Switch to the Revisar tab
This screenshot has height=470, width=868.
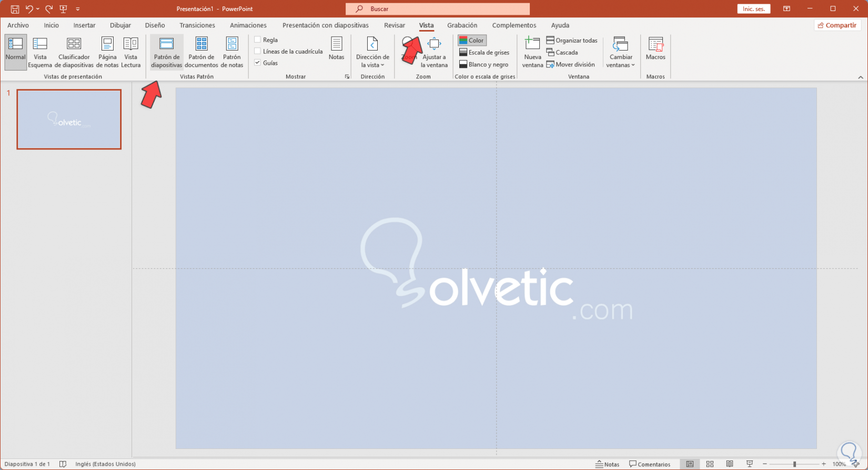tap(395, 25)
